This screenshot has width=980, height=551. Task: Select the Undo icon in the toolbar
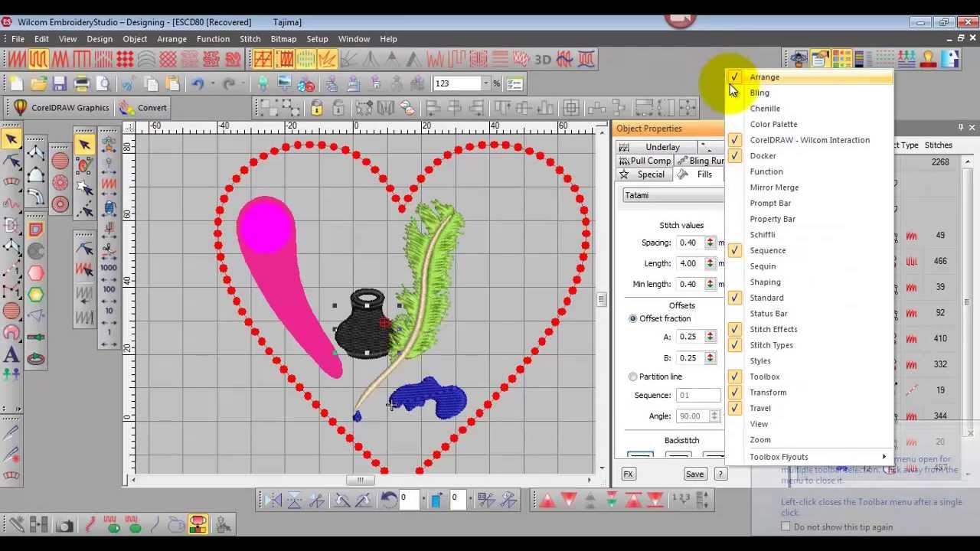click(198, 83)
